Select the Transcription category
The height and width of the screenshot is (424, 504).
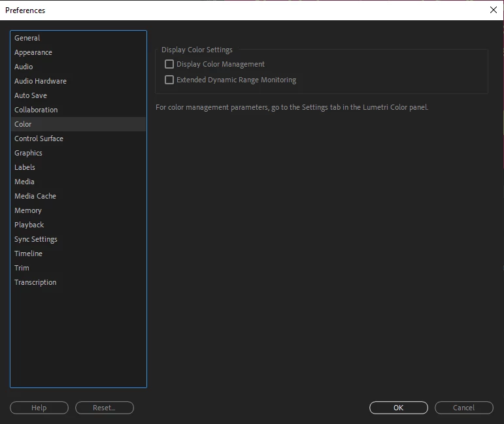click(78, 282)
